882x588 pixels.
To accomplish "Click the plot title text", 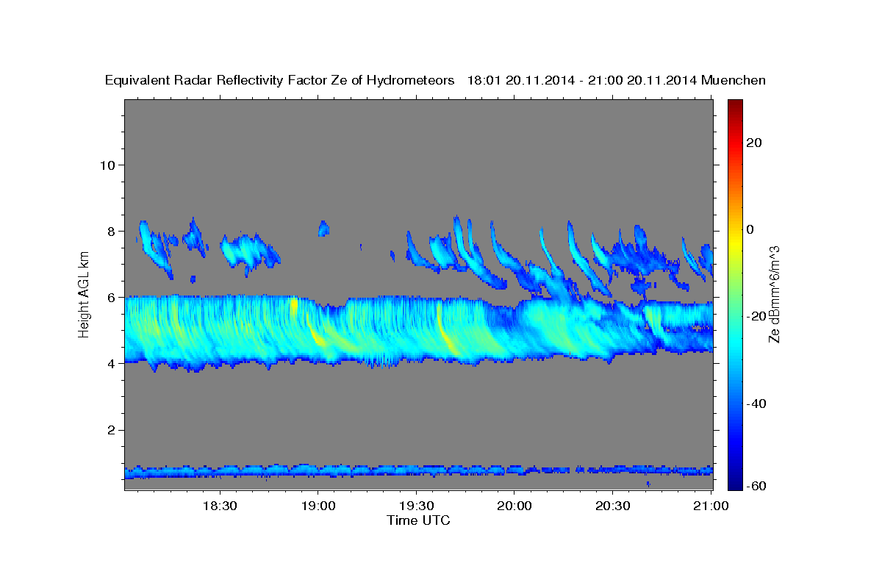I will point(435,80).
